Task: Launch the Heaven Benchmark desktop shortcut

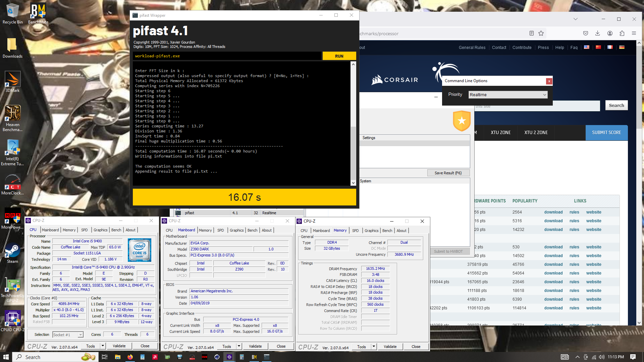Action: tap(12, 118)
